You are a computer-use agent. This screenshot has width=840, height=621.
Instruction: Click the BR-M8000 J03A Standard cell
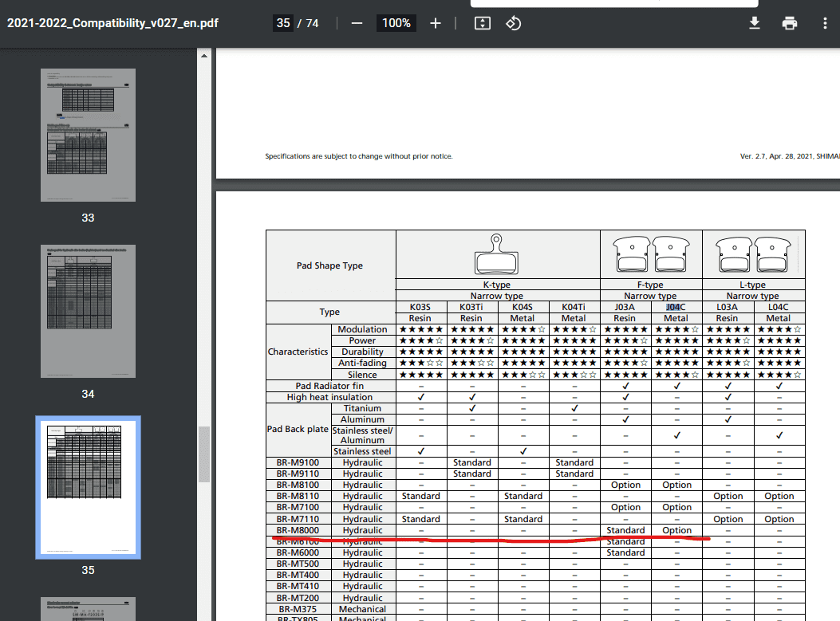625,531
